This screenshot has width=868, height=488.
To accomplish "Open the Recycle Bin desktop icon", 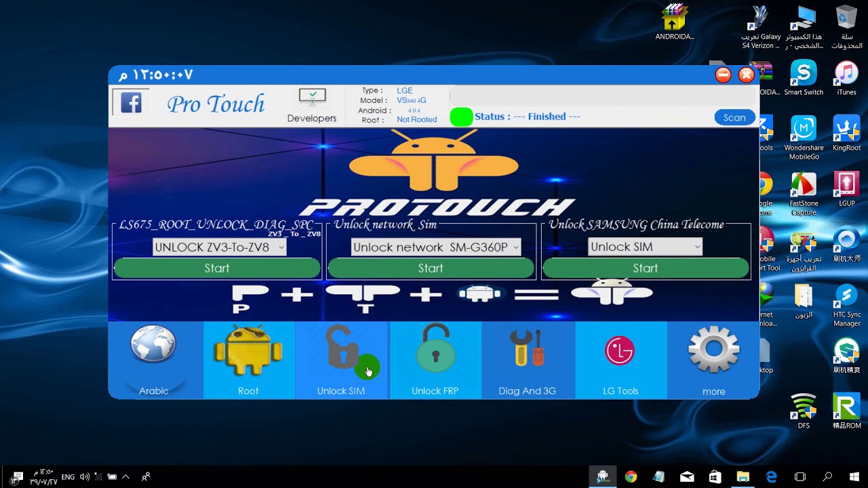I will point(847,27).
